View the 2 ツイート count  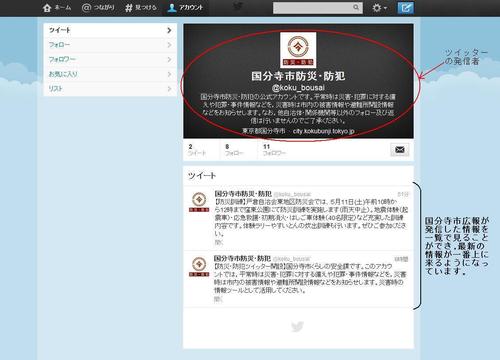[197, 150]
